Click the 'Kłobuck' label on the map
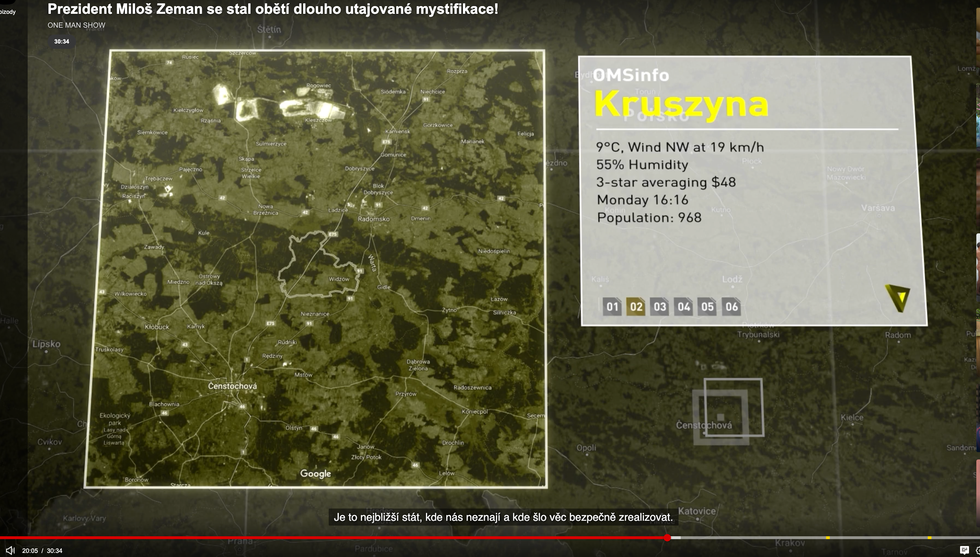The height and width of the screenshot is (557, 980). [x=157, y=327]
